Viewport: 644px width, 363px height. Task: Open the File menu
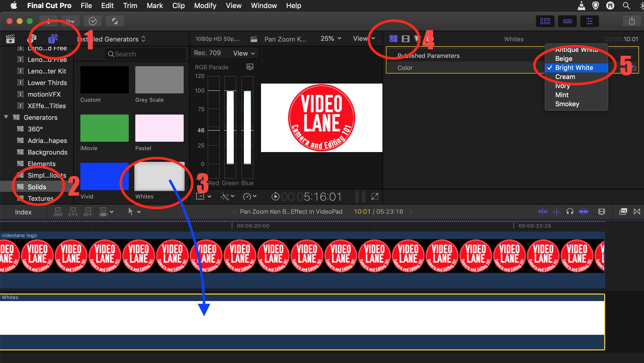(x=86, y=6)
